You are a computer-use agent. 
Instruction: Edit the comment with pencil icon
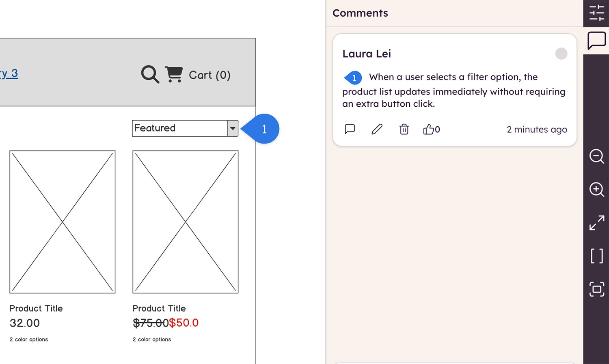point(377,129)
